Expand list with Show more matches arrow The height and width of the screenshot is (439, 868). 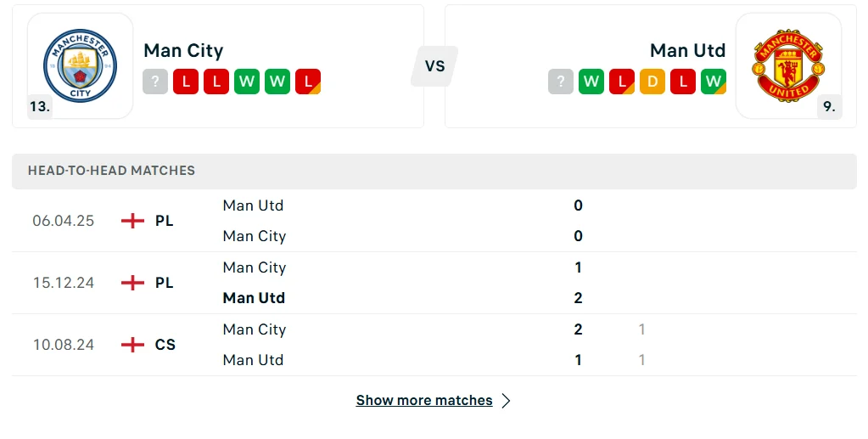(507, 401)
